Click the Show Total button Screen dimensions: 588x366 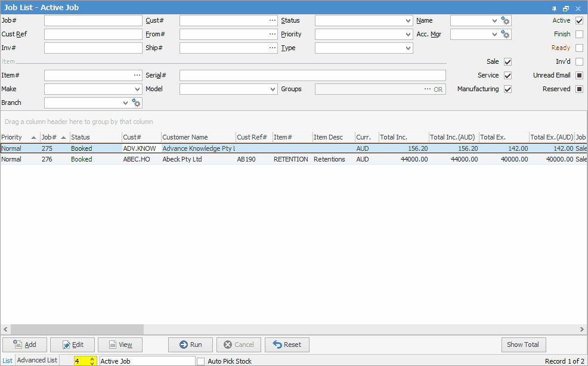[523, 345]
